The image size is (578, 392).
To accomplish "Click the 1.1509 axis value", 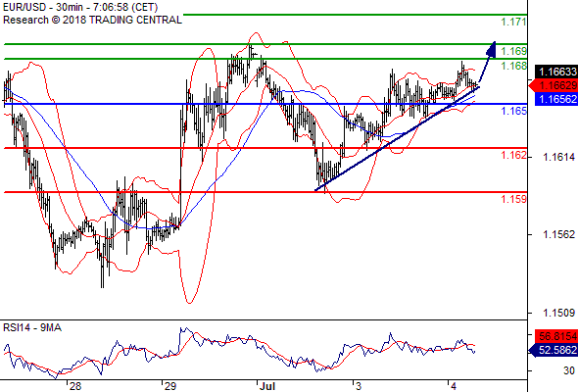I will (x=558, y=313).
